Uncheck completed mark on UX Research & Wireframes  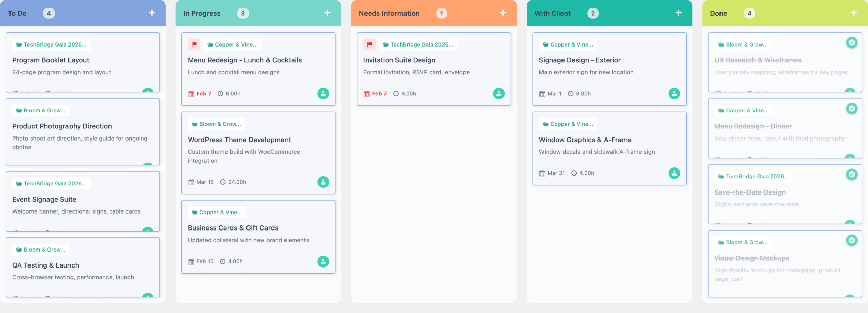[851, 43]
